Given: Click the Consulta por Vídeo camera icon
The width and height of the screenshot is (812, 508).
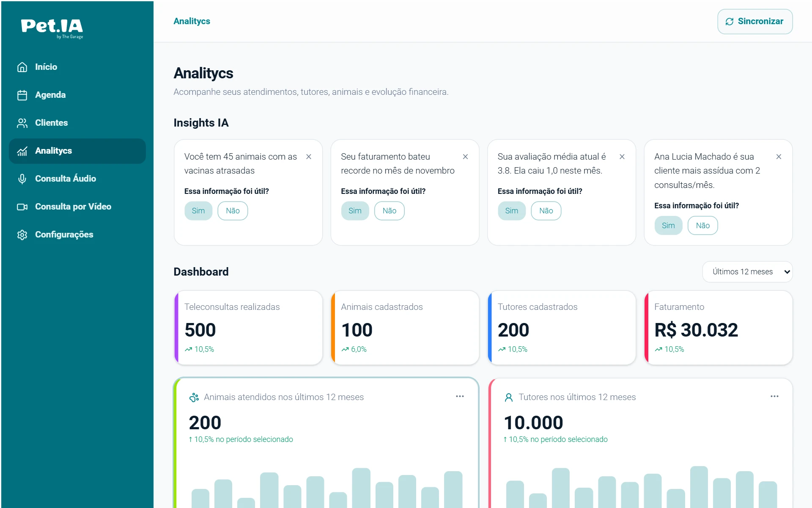Looking at the screenshot, I should [22, 207].
